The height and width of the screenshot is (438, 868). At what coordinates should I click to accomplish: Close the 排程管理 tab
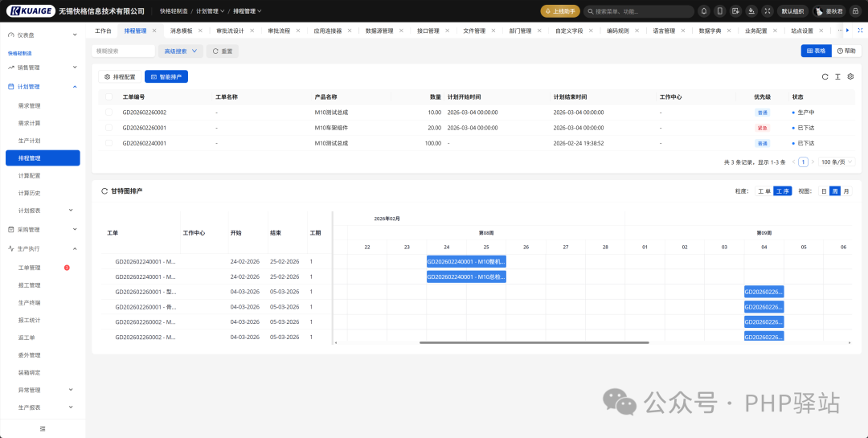click(154, 31)
